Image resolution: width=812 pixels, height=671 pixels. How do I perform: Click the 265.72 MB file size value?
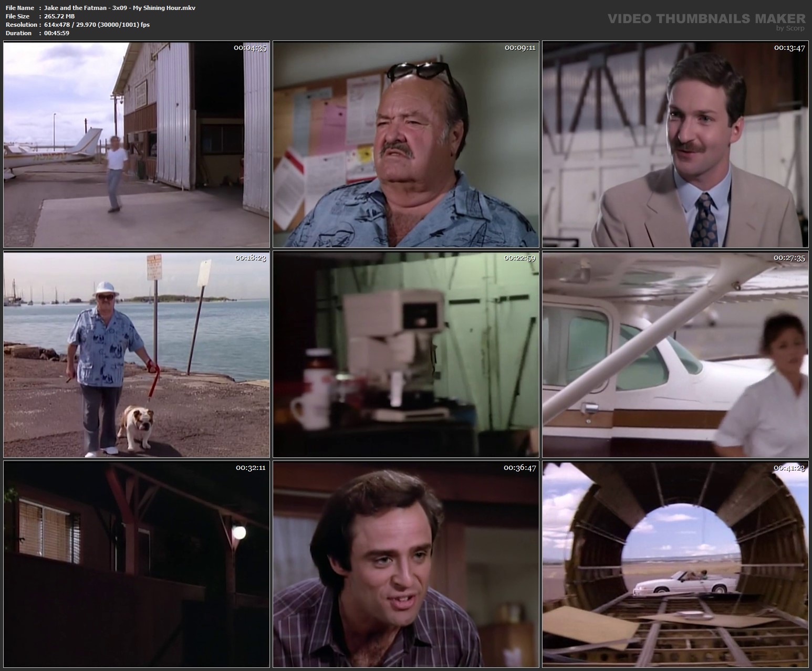click(x=59, y=16)
